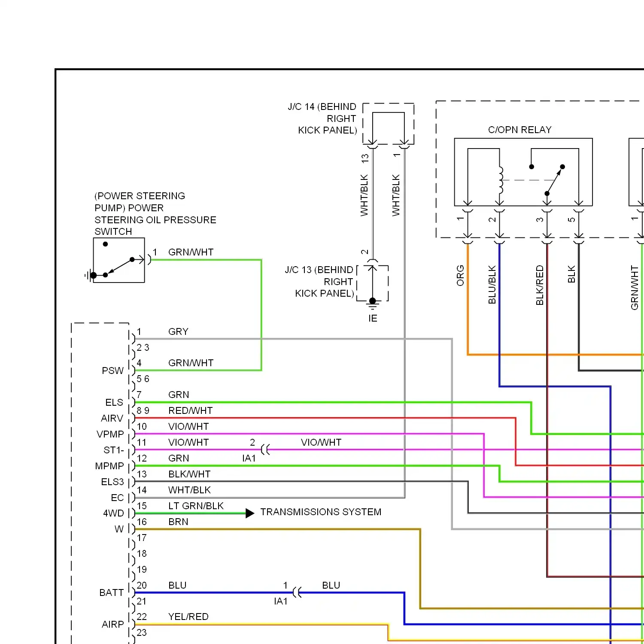Screen dimensions: 644x644
Task: Click the ELS3 terminal label
Action: pos(112,482)
